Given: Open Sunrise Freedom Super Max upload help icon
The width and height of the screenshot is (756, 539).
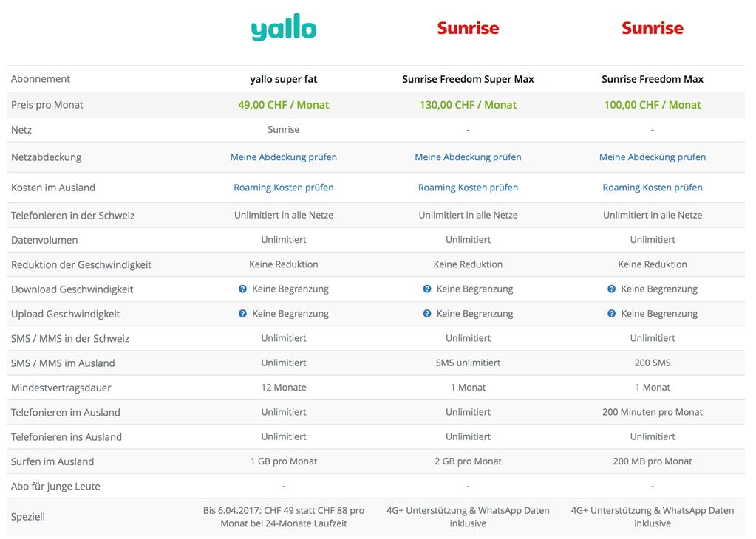Looking at the screenshot, I should click(x=426, y=314).
